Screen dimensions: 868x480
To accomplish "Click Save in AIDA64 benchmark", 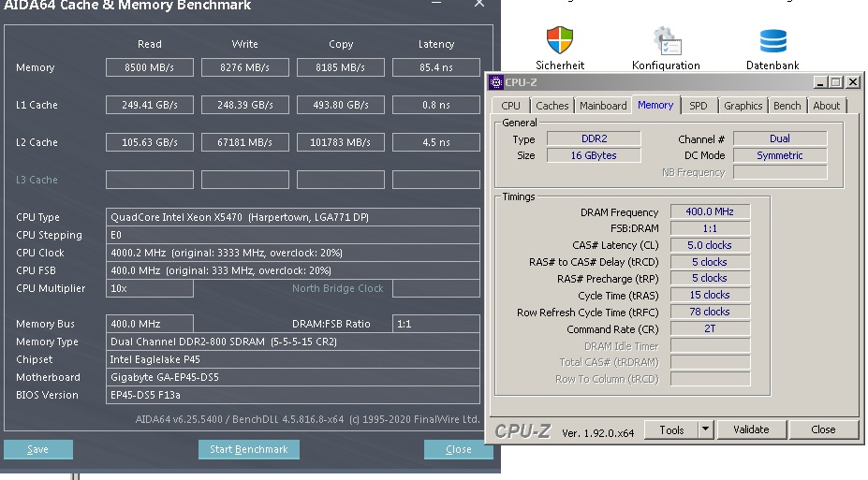I will [38, 449].
